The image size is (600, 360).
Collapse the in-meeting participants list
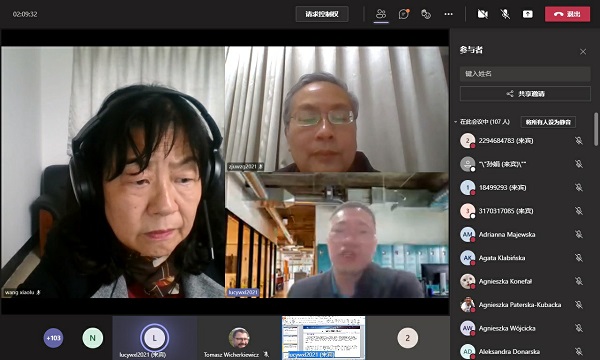[x=455, y=122]
